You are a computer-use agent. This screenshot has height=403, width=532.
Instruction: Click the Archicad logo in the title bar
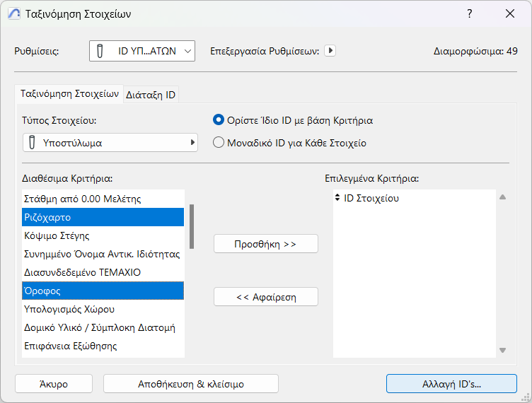(13, 14)
